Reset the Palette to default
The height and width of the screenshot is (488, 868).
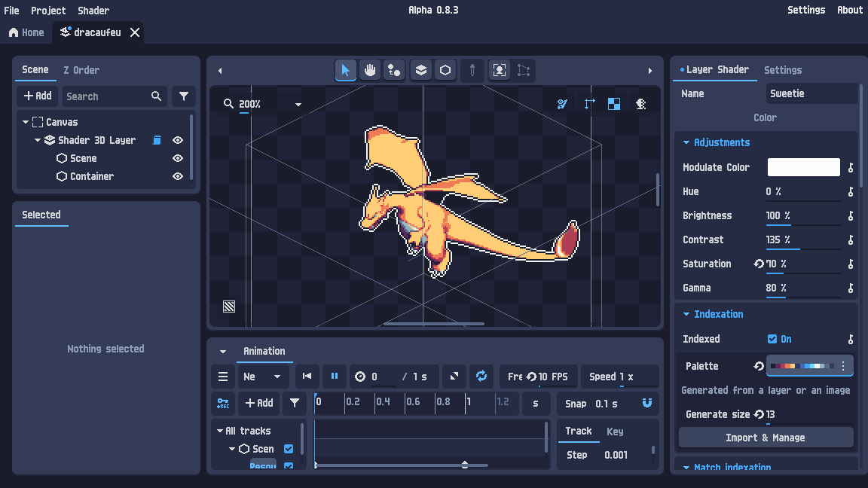click(x=759, y=366)
